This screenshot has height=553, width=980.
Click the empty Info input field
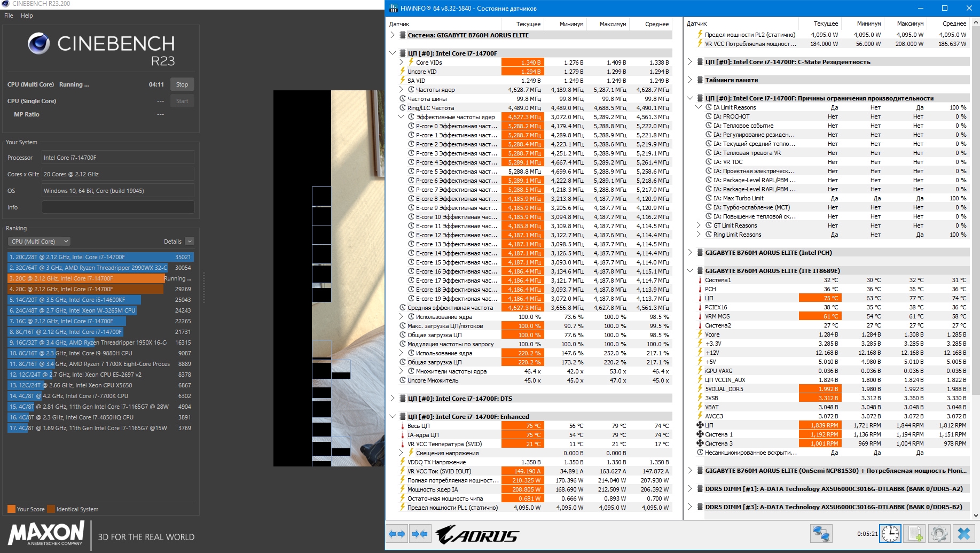tap(118, 207)
